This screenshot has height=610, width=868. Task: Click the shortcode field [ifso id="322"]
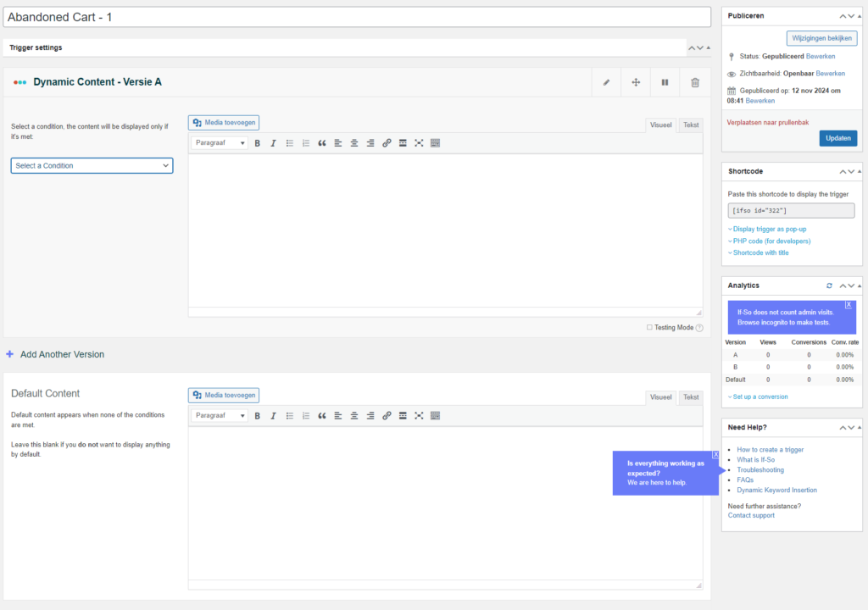791,210
